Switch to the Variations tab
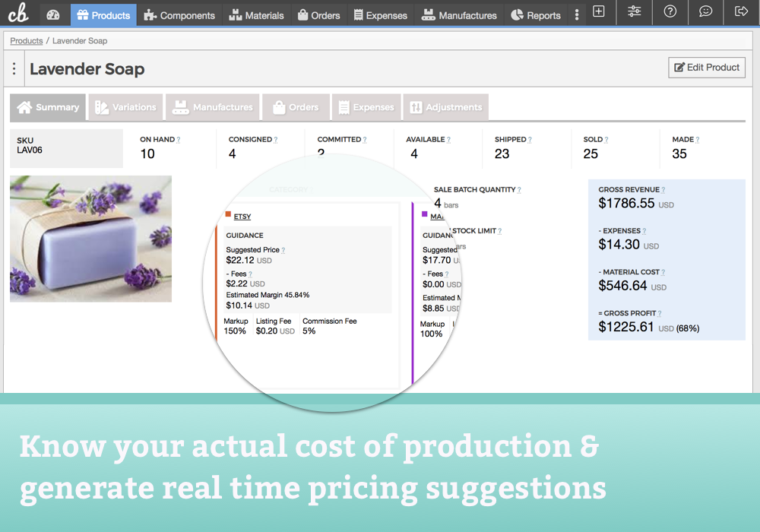This screenshot has width=760, height=532. tap(126, 107)
